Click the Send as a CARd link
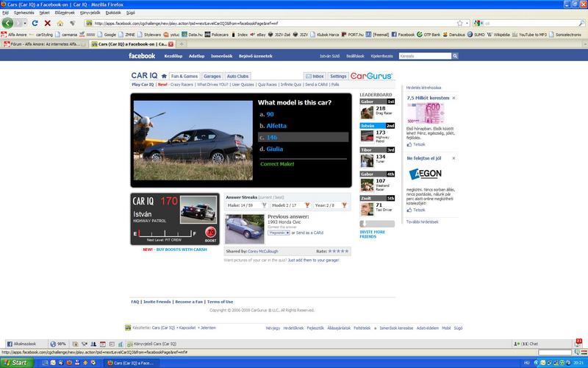The image size is (588, 368). coord(309,233)
